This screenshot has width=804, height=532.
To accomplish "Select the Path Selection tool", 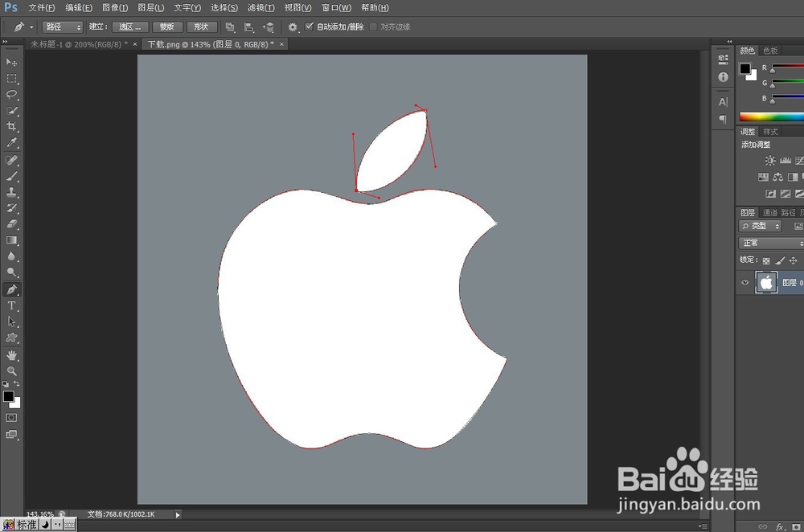I will 11,322.
